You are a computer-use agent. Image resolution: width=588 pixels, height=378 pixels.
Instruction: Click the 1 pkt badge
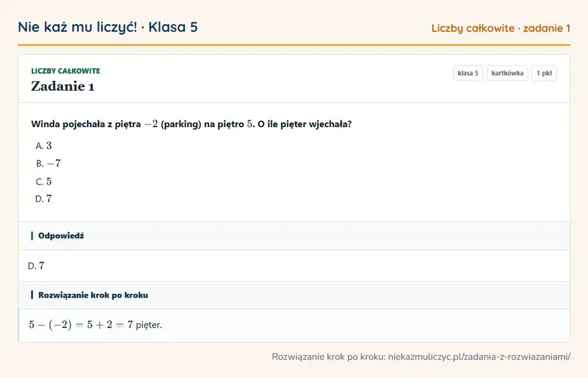point(544,73)
